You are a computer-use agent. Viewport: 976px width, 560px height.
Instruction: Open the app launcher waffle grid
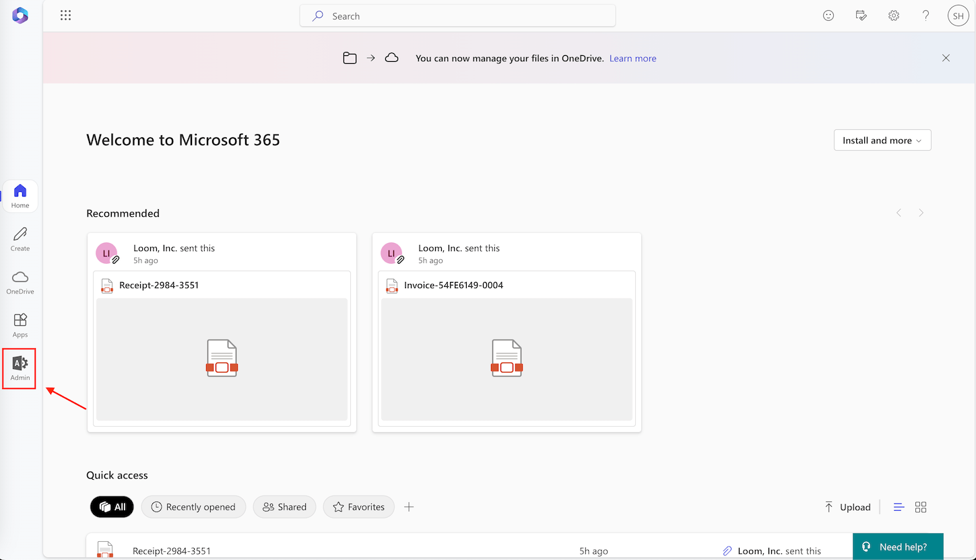[x=65, y=15]
